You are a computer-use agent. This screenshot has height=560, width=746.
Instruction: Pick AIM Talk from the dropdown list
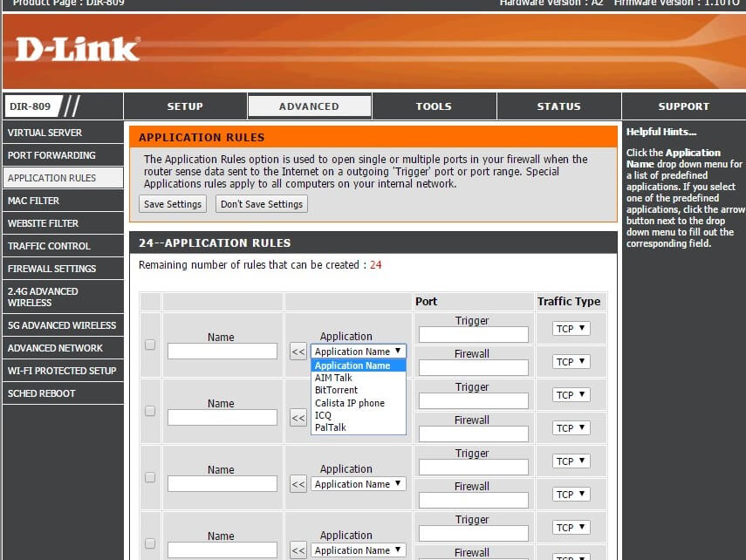(359, 378)
